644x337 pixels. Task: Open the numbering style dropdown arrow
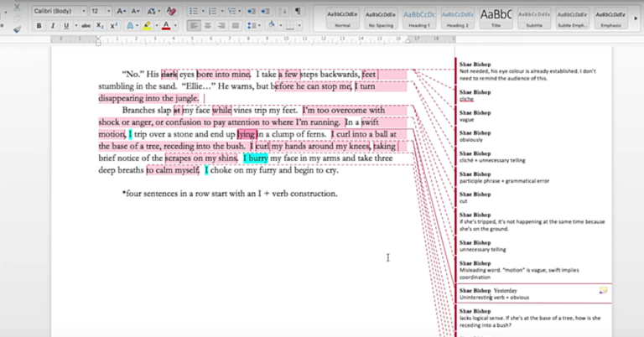tap(222, 11)
